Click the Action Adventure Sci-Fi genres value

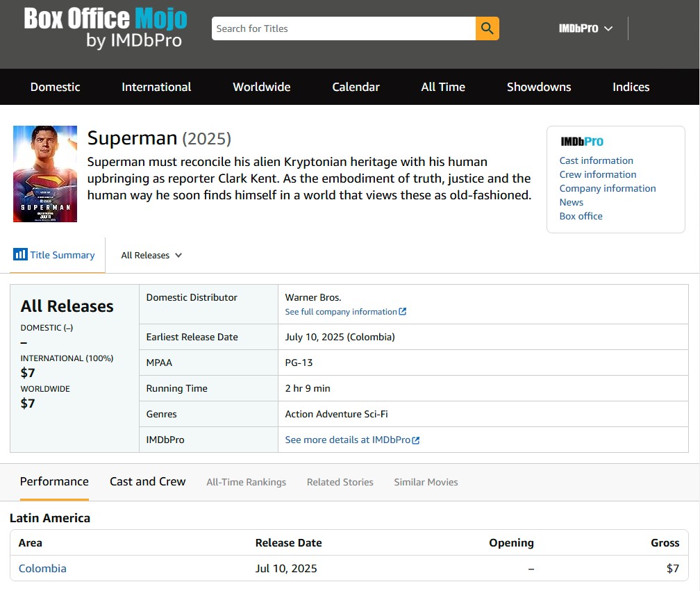336,414
